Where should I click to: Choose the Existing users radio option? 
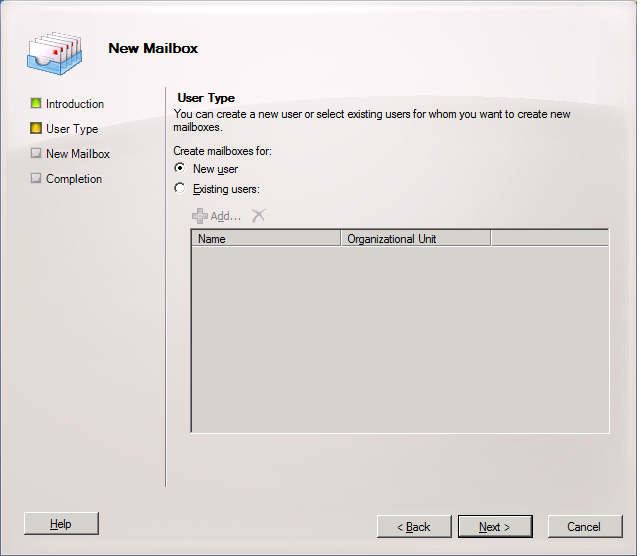click(x=180, y=188)
